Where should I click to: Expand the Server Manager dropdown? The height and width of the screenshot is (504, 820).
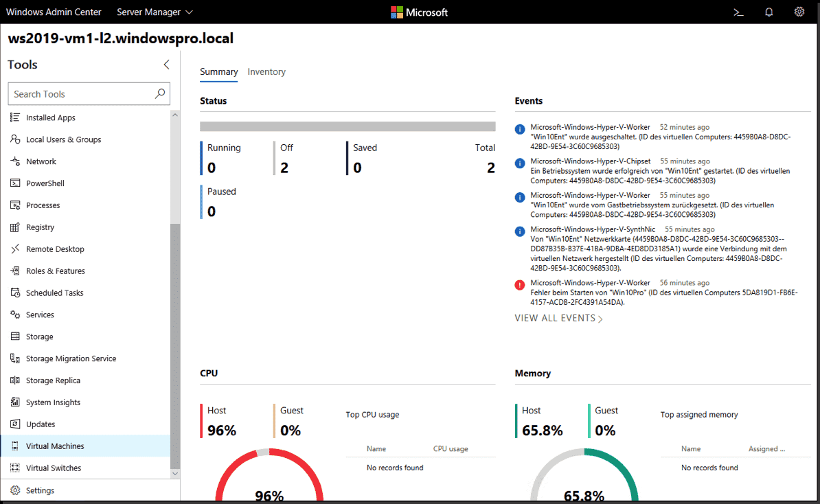[154, 12]
